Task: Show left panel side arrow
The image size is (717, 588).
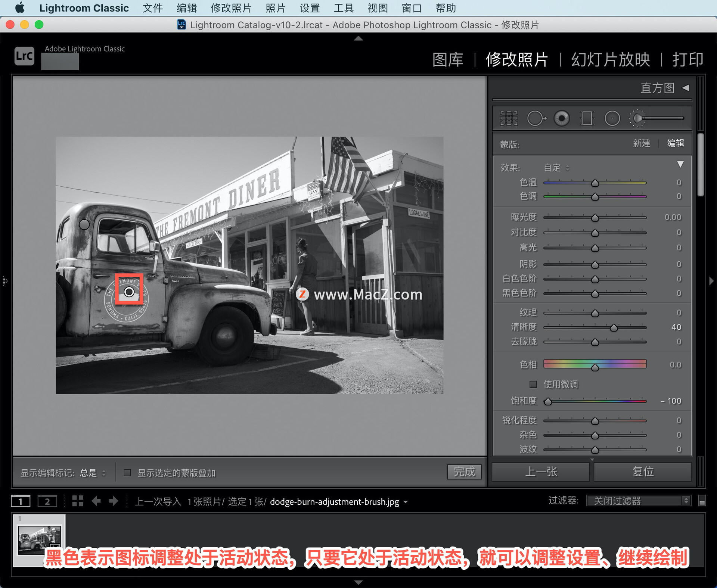Action: (5, 281)
